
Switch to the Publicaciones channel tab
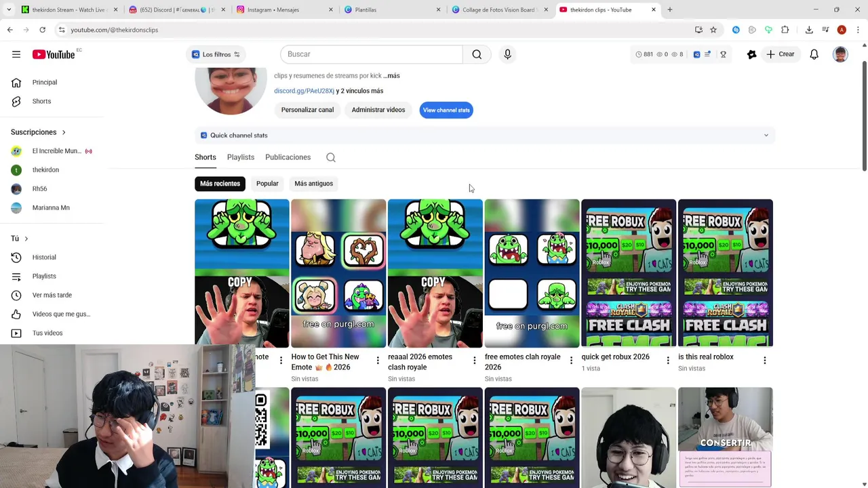click(288, 157)
